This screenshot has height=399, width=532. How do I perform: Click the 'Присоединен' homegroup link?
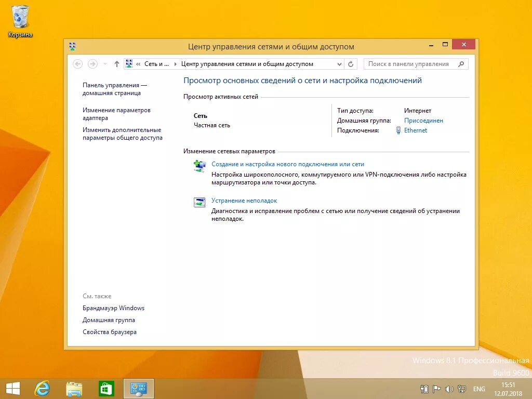click(424, 120)
